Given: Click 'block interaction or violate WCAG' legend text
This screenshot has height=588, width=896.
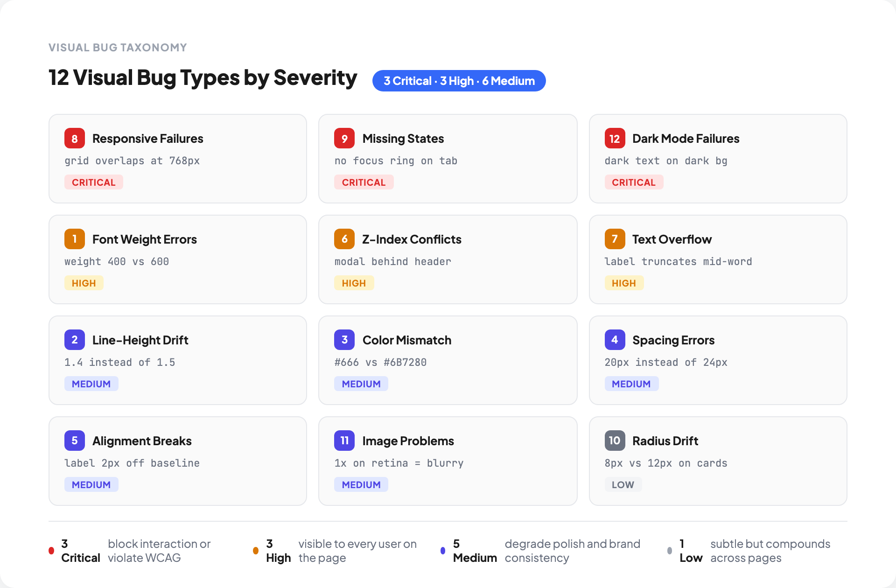Looking at the screenshot, I should click(159, 551).
